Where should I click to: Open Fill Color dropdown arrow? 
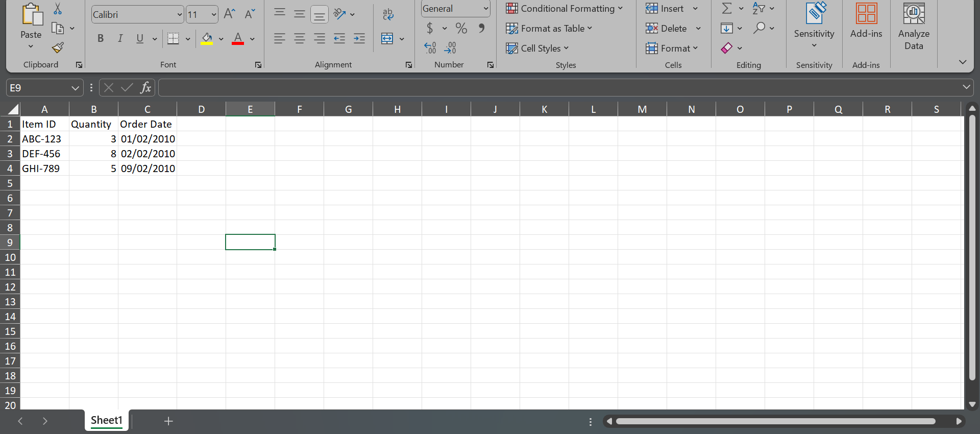click(x=221, y=39)
